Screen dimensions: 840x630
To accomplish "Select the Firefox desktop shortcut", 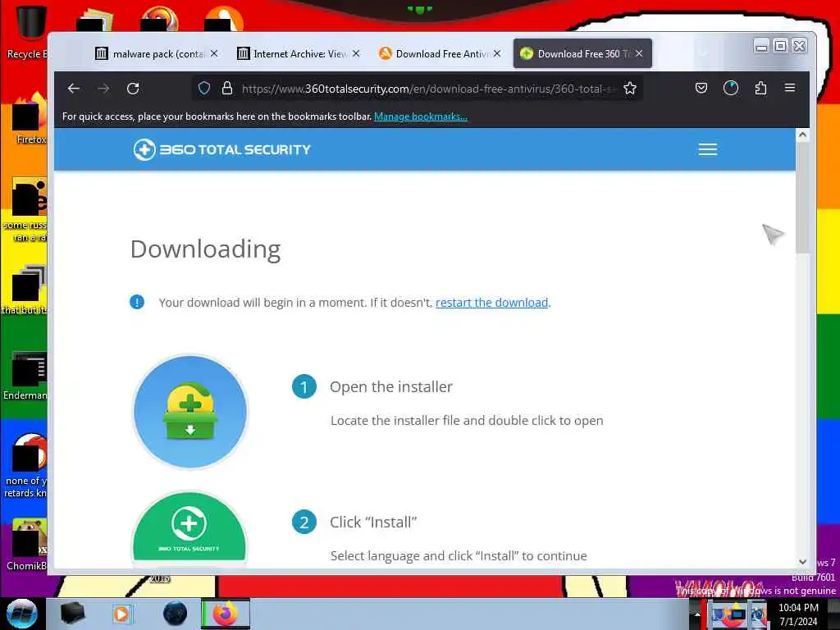I will (x=30, y=119).
